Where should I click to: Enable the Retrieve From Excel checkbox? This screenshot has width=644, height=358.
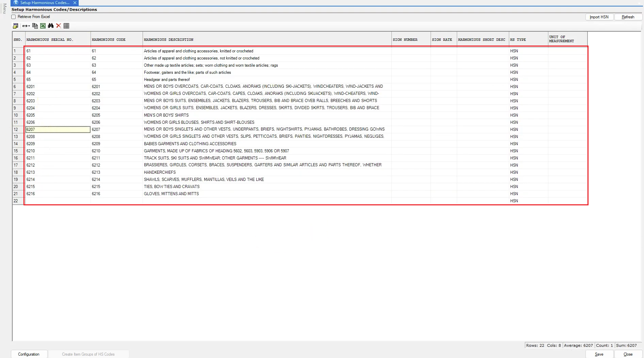[x=14, y=17]
